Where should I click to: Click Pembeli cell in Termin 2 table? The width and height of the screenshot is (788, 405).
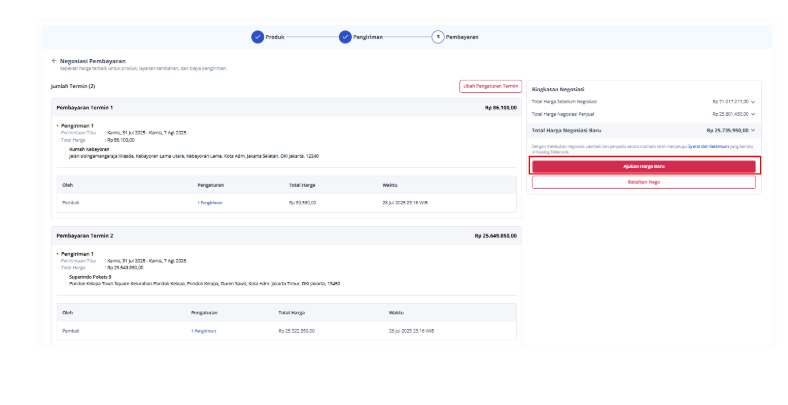(71, 331)
